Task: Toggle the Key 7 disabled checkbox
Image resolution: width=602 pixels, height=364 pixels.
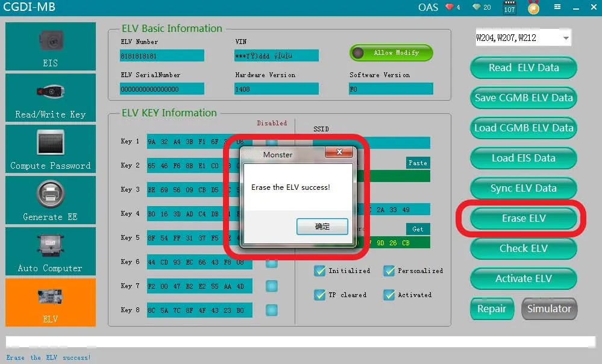Action: point(271,286)
